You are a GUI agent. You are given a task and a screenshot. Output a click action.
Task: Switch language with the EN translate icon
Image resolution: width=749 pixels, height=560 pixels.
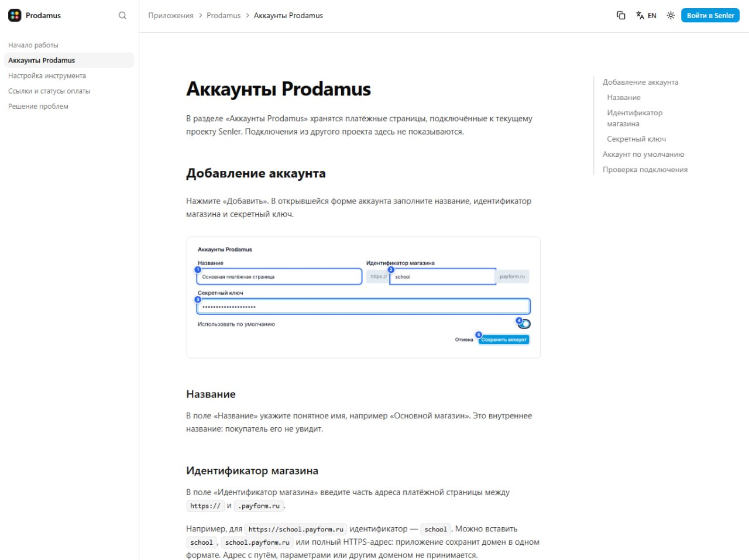[x=646, y=15]
